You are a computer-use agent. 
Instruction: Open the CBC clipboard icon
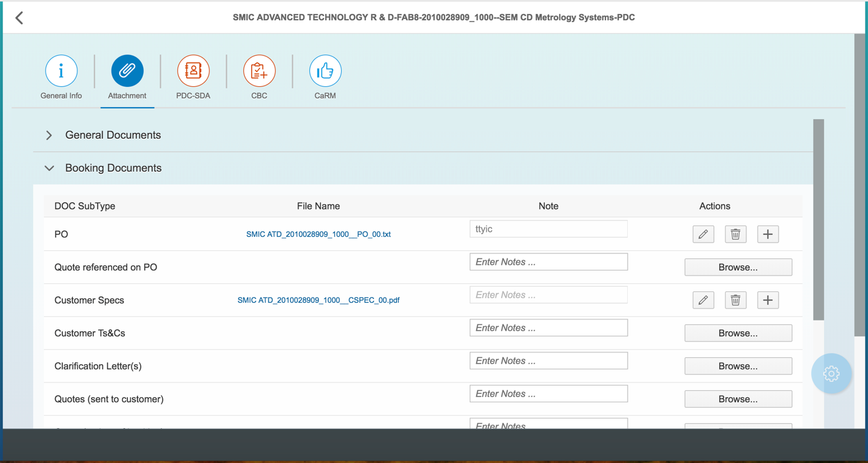(x=259, y=71)
